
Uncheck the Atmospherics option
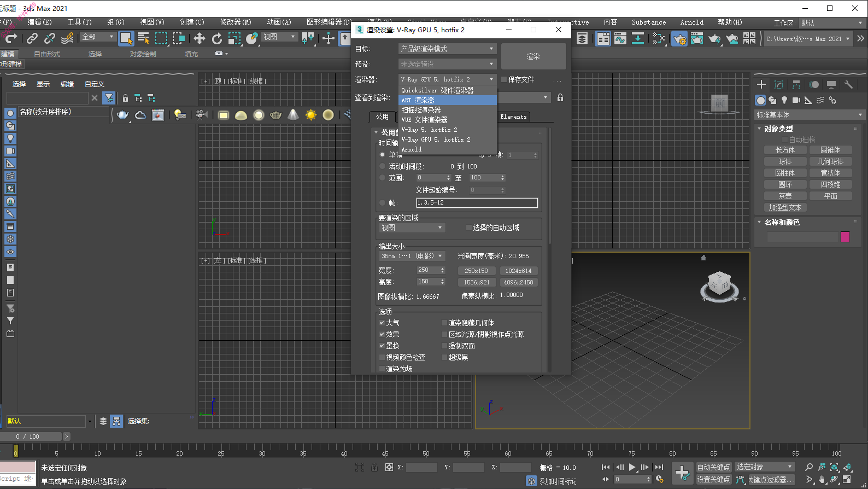[382, 323]
